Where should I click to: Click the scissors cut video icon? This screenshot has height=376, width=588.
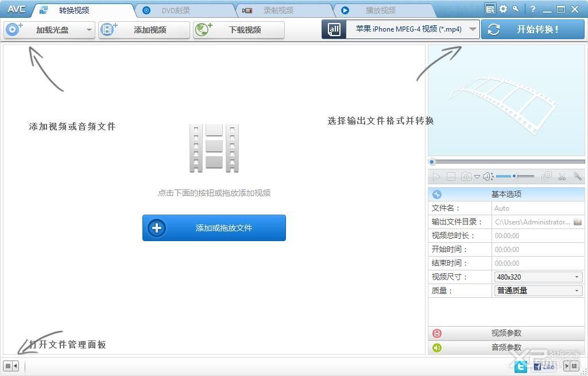coord(562,177)
